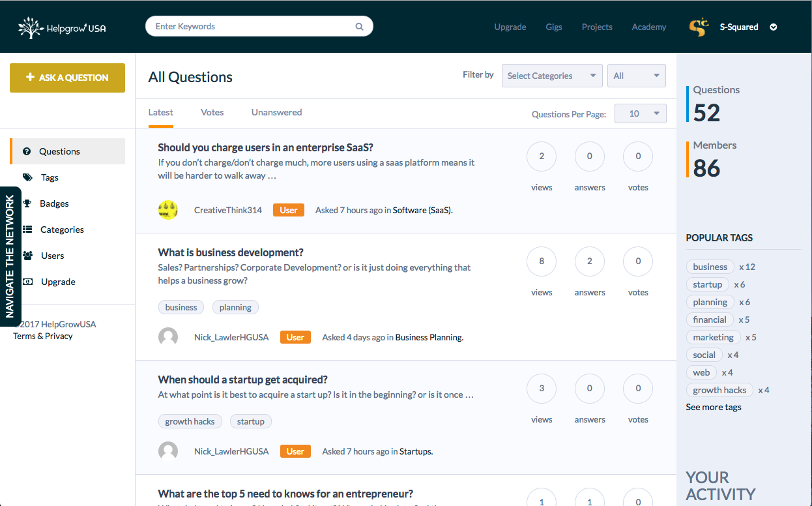812x506 pixels.
Task: Click the search magnifier icon
Action: click(x=359, y=27)
